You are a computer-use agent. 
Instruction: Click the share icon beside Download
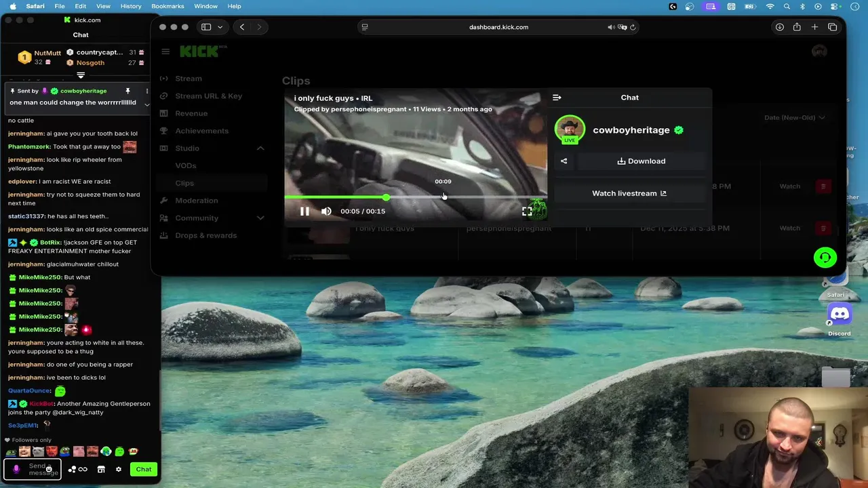564,161
